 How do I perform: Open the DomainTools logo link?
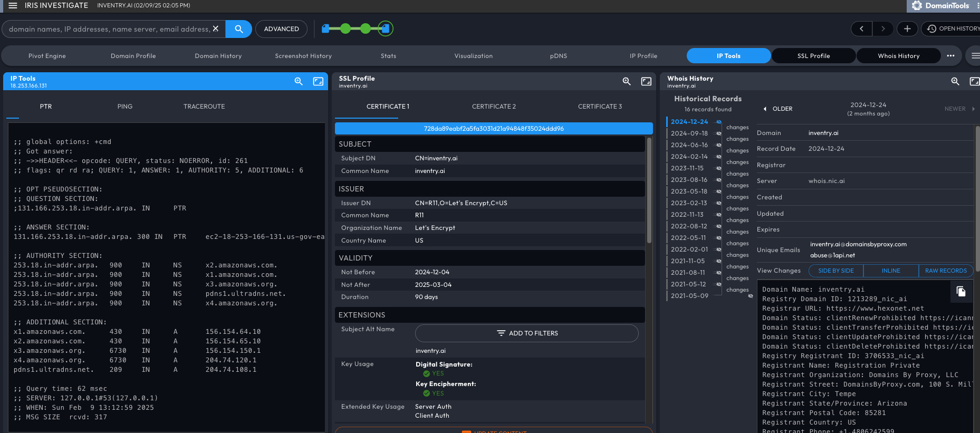click(941, 6)
